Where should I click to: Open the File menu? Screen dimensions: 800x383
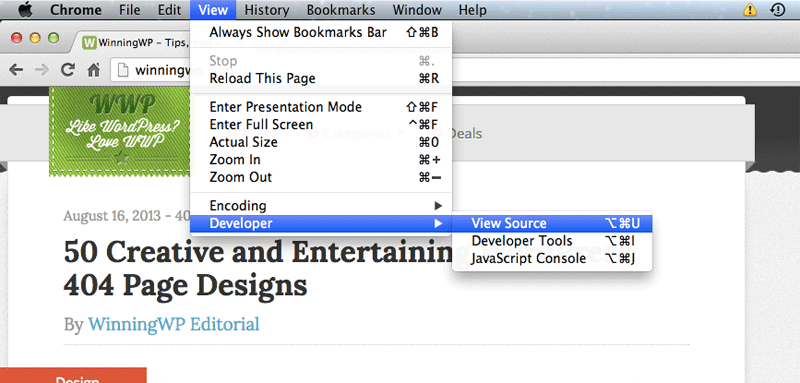[130, 10]
